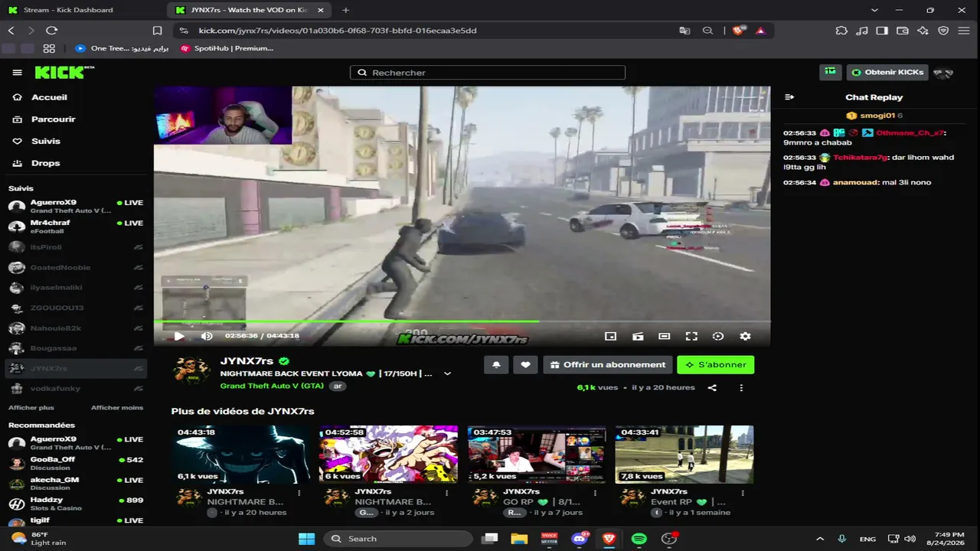Open the 04:52:58 video thumbnail
The width and height of the screenshot is (980, 551).
[388, 455]
